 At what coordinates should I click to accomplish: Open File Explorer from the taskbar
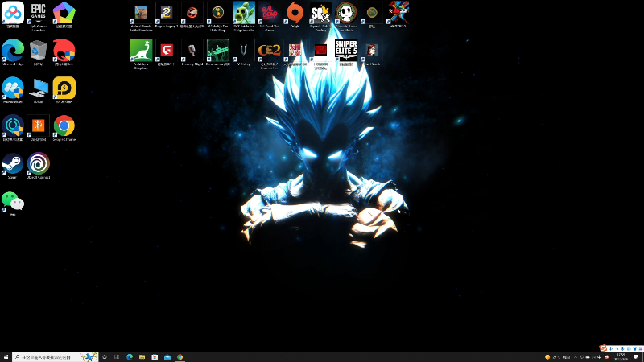[142, 357]
